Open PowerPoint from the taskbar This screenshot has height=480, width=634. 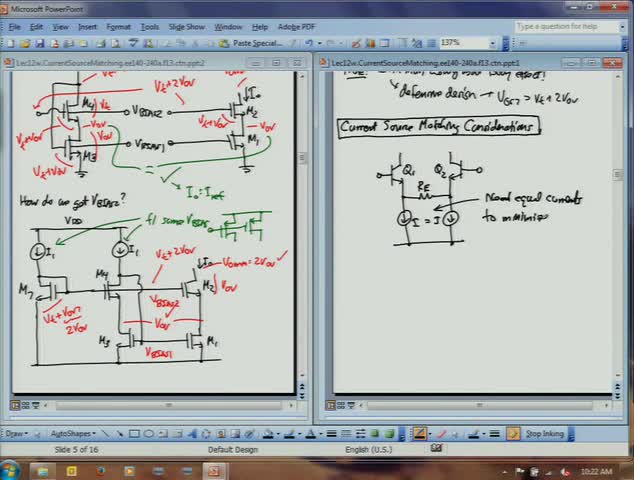tap(213, 471)
